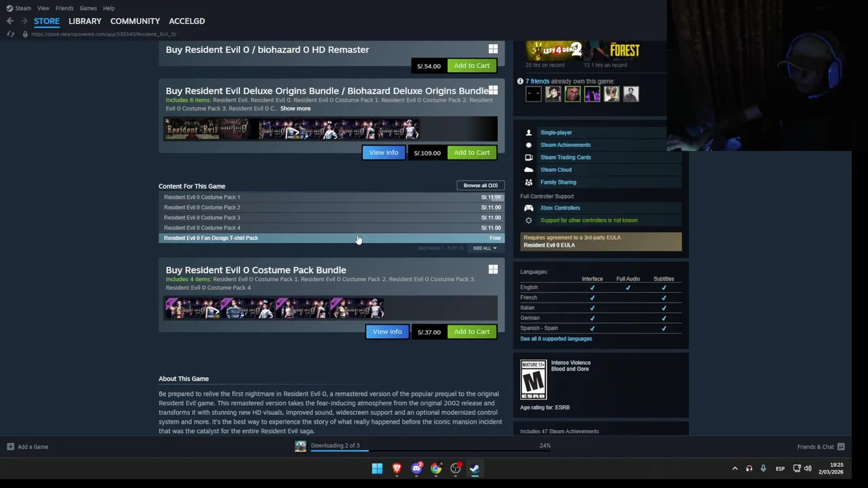Viewport: 868px width, 488px height.
Task: Click the Single-player person icon
Action: (528, 133)
